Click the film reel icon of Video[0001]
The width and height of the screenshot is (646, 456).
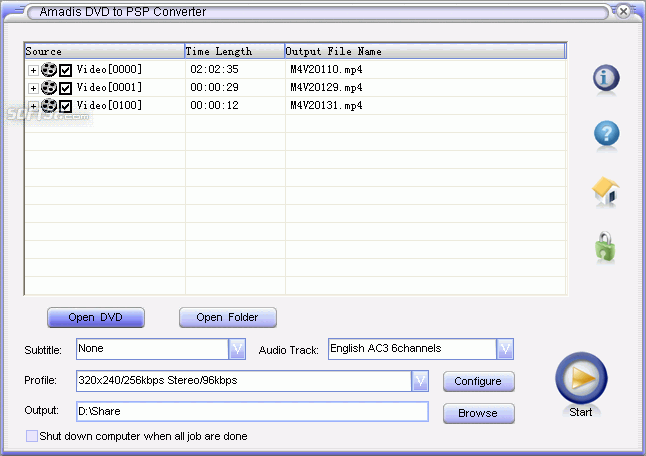49,88
